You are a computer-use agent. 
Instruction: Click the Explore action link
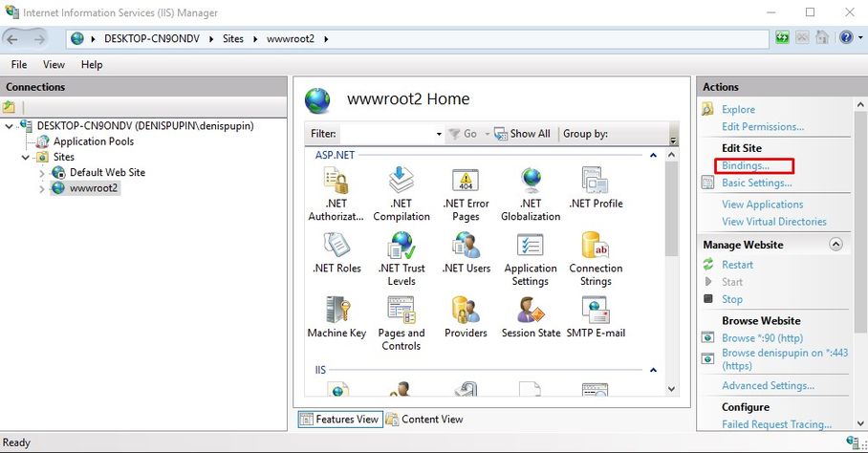(x=738, y=110)
